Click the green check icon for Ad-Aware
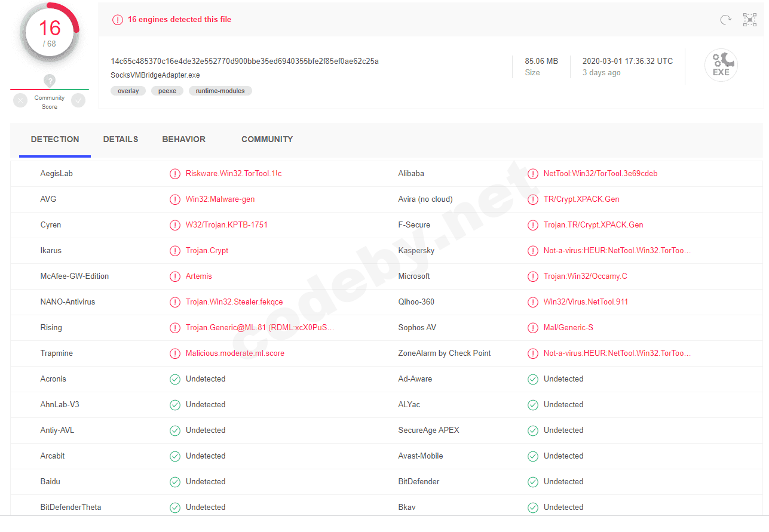 [x=533, y=379]
